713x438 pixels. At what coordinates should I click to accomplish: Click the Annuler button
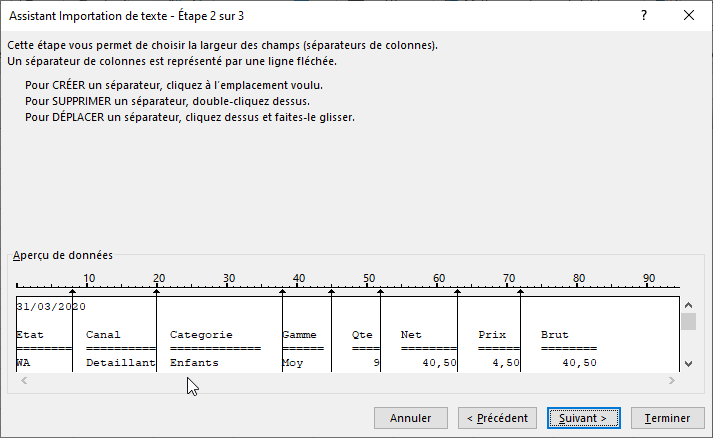[x=410, y=418]
